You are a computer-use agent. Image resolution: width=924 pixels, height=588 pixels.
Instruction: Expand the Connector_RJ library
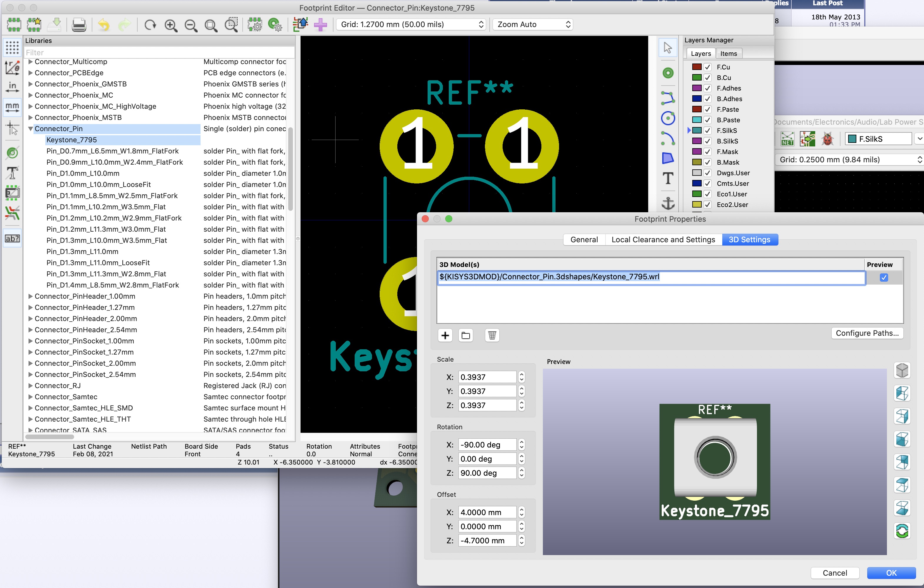[x=30, y=385]
